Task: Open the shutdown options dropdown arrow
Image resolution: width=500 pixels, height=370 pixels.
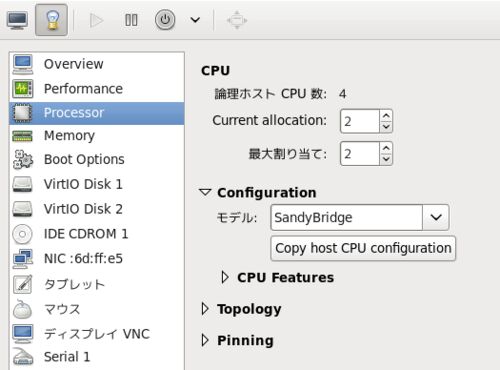Action: tap(195, 20)
